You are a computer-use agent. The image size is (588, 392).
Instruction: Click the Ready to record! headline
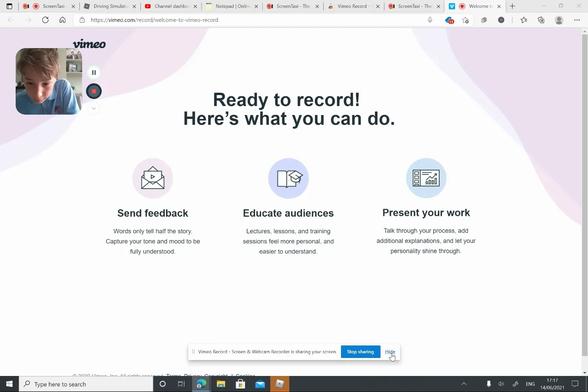coord(287,99)
